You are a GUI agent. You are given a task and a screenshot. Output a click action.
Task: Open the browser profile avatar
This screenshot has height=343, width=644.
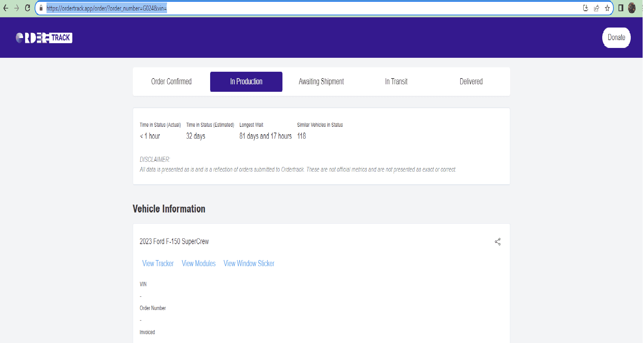click(632, 8)
